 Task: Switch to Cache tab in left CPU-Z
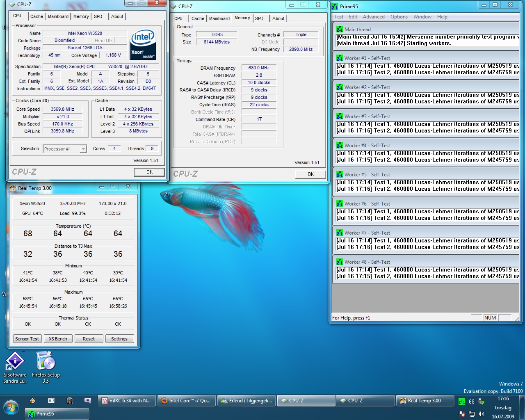pyautogui.click(x=37, y=16)
